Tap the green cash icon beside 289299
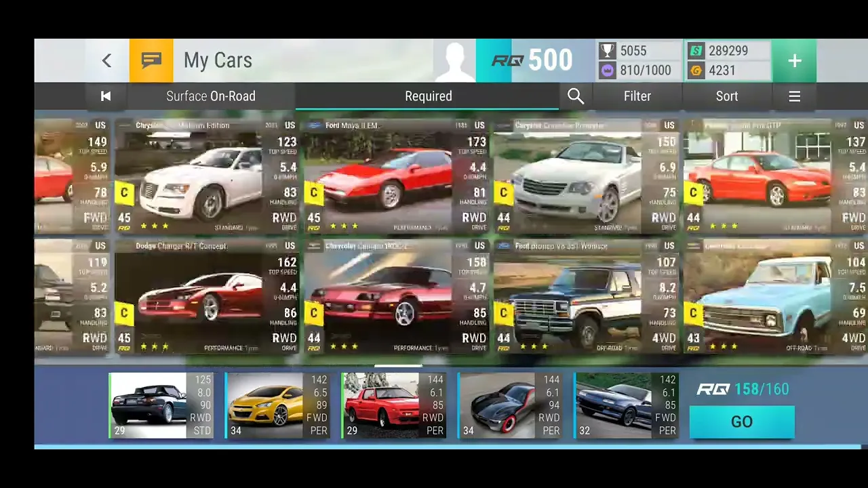 pos(696,51)
